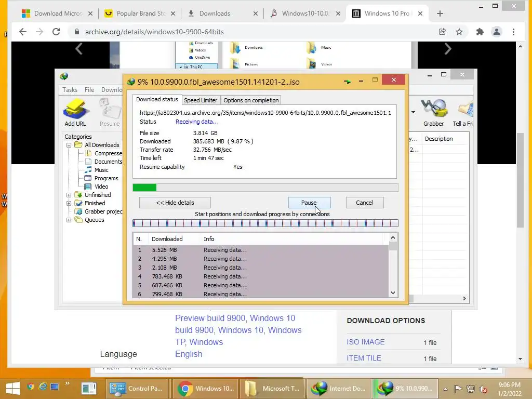Click the Windows Start button

[x=13, y=389]
